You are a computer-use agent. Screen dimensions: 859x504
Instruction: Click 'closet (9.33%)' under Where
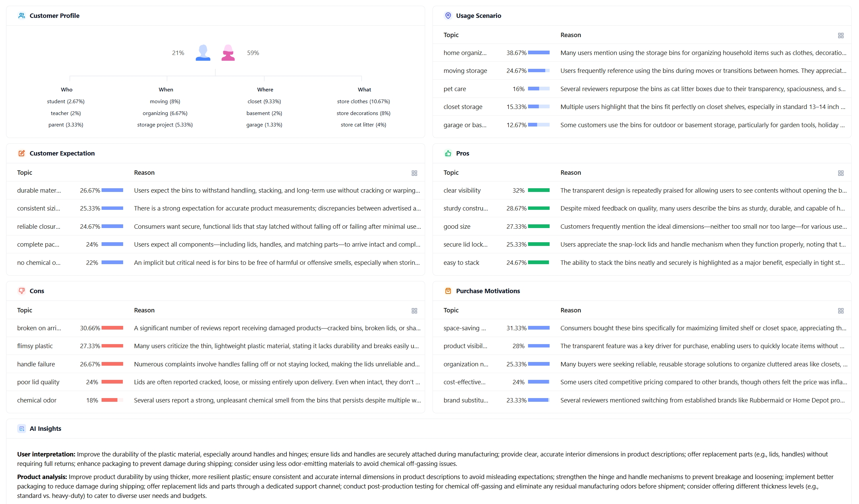[264, 102]
